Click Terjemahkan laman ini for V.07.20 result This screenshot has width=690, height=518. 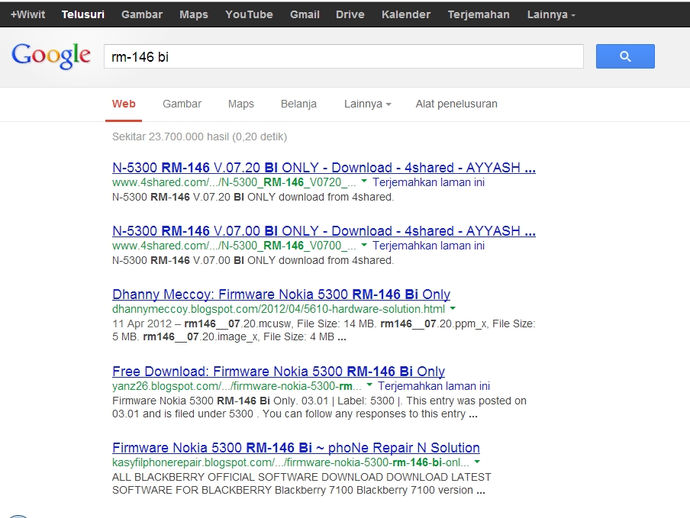(x=429, y=182)
